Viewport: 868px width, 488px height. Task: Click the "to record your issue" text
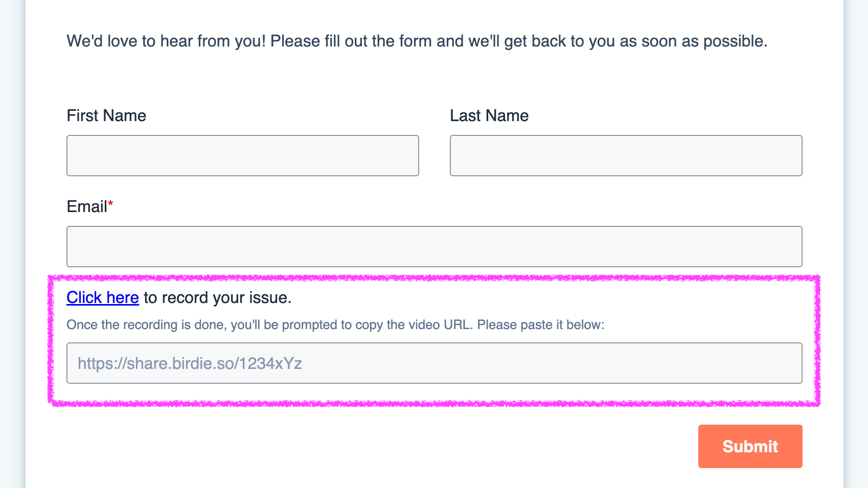pos(217,297)
